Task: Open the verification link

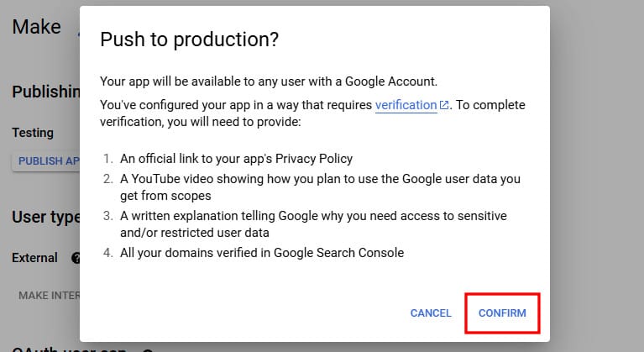Action: tap(406, 105)
